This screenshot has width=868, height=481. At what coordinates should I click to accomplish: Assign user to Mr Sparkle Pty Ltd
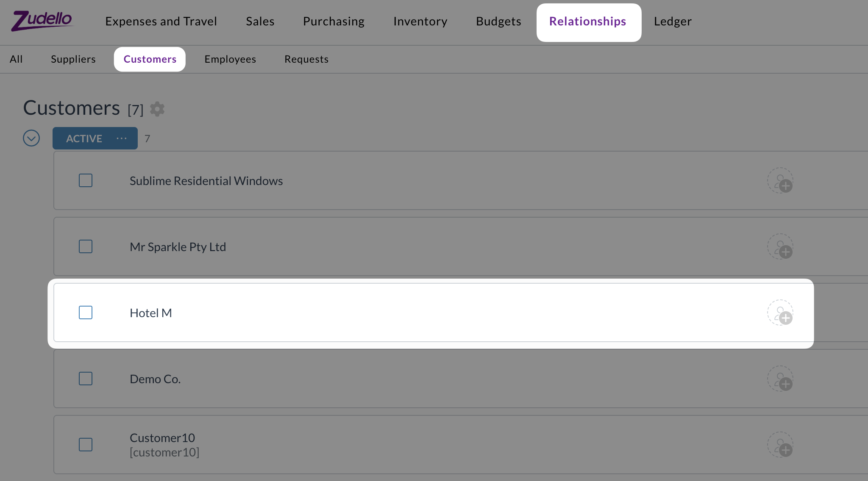point(780,247)
